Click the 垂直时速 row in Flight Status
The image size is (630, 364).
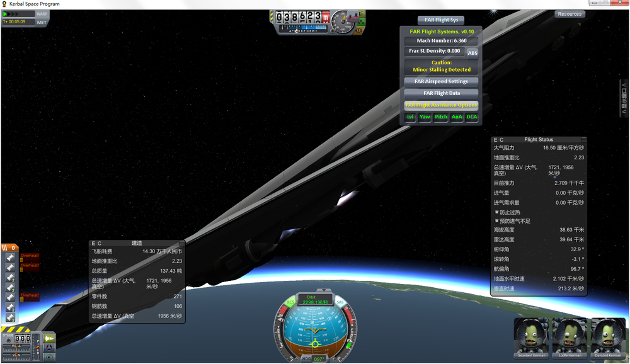tap(539, 288)
